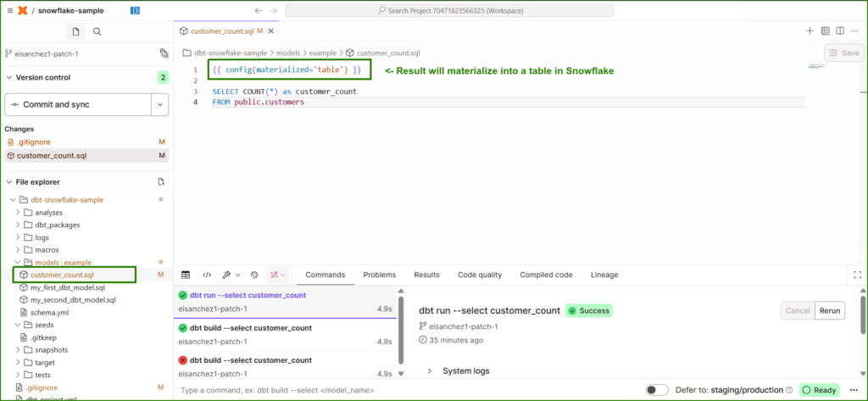
Task: Click the code brackets icon in console toolbar
Action: (207, 275)
